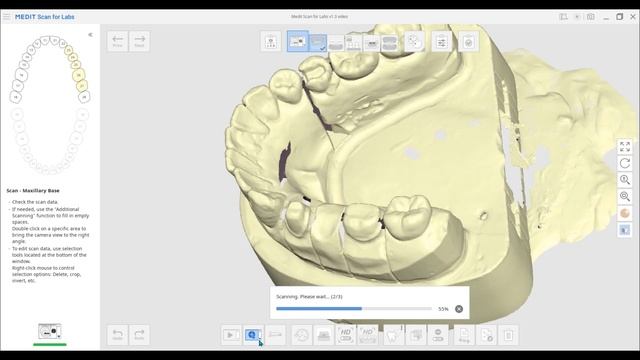Screen dimensions: 640x360
Task: Click the selection hand tool icon
Action: [416, 335]
